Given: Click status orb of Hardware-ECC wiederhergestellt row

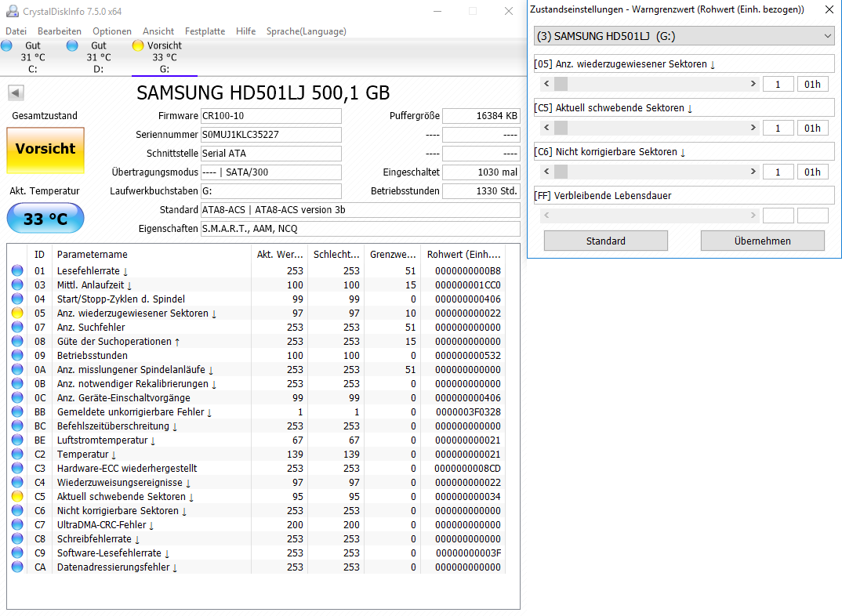Looking at the screenshot, I should pos(17,469).
